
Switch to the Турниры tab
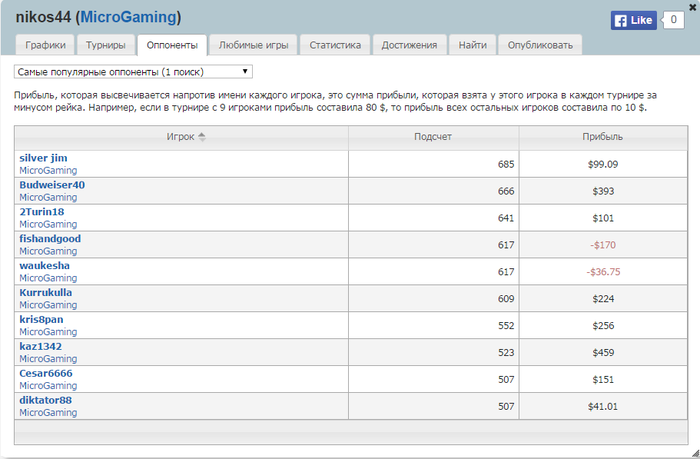[x=106, y=45]
